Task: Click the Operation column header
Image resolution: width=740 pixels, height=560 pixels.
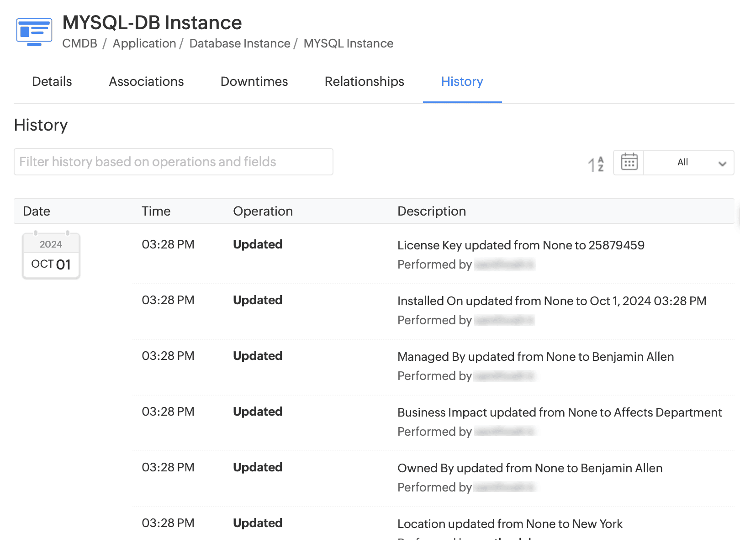Action: 263,211
